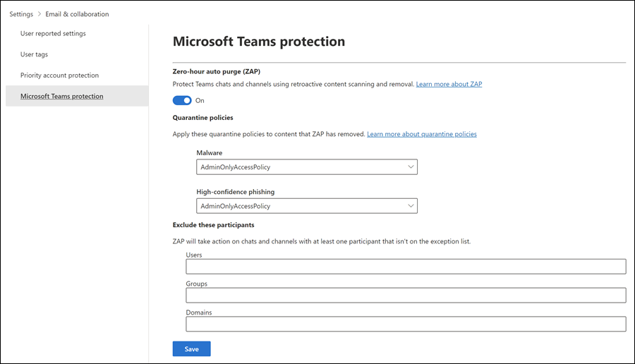
Task: Click the High-confidence phishing chevron arrow
Action: [411, 206]
